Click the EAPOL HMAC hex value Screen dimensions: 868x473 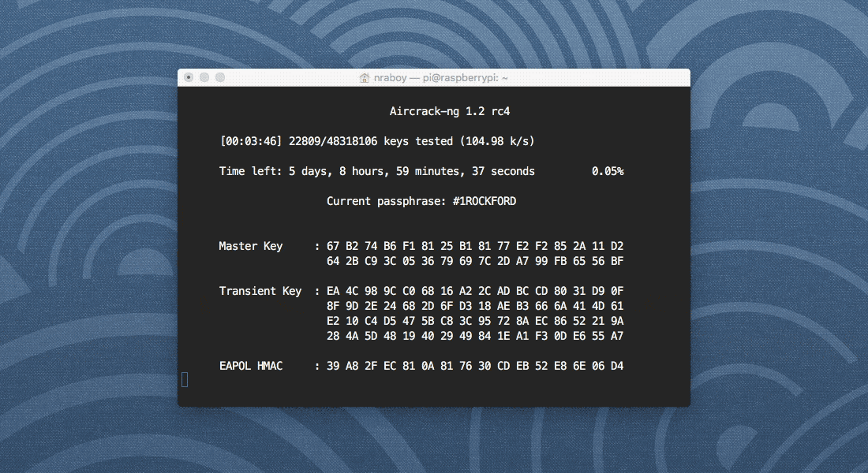475,366
